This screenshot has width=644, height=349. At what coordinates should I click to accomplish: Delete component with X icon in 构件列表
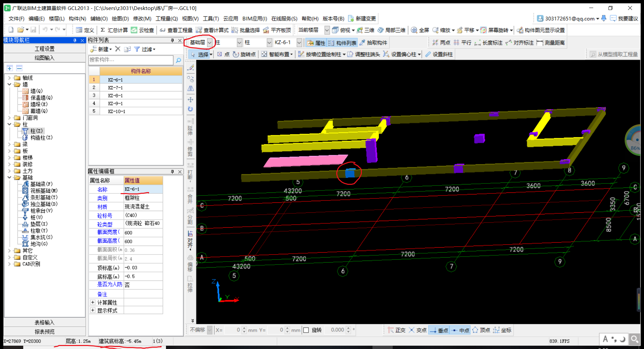coord(118,49)
